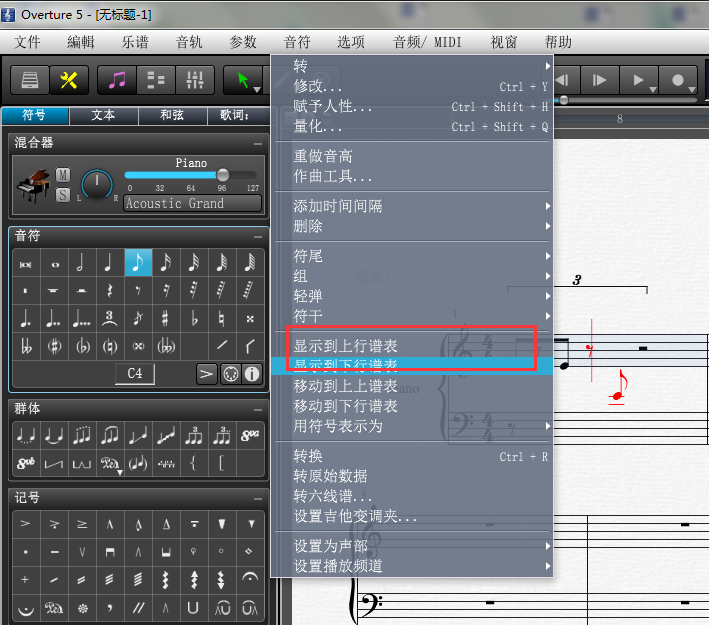
Task: Mute the Piano track with M button
Action: click(x=63, y=175)
